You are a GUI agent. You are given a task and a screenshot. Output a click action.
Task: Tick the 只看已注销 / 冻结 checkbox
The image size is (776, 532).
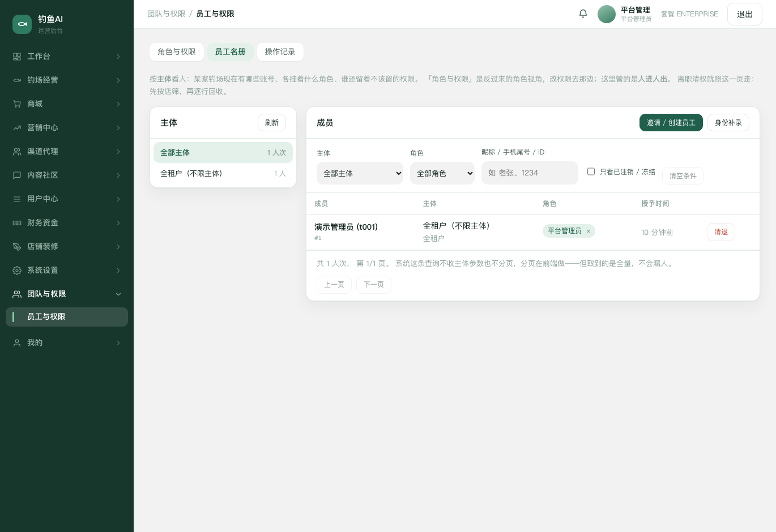point(591,171)
